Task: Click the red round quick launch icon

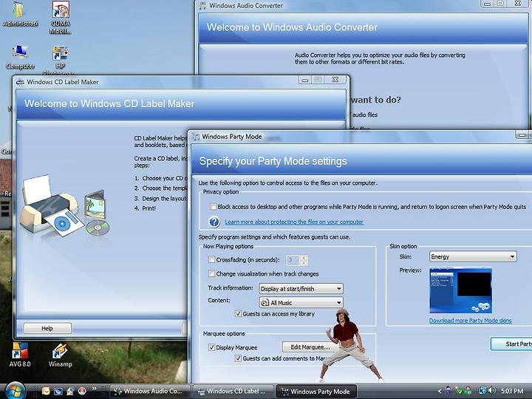Action: 82,391
